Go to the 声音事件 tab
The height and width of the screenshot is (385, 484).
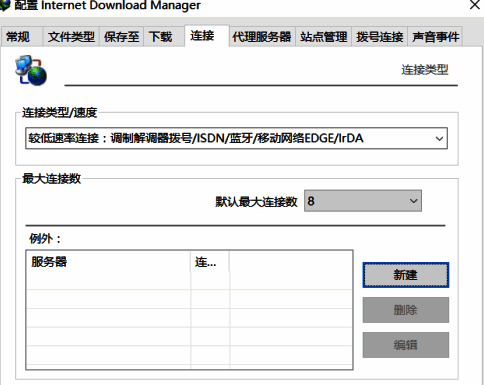coord(435,36)
